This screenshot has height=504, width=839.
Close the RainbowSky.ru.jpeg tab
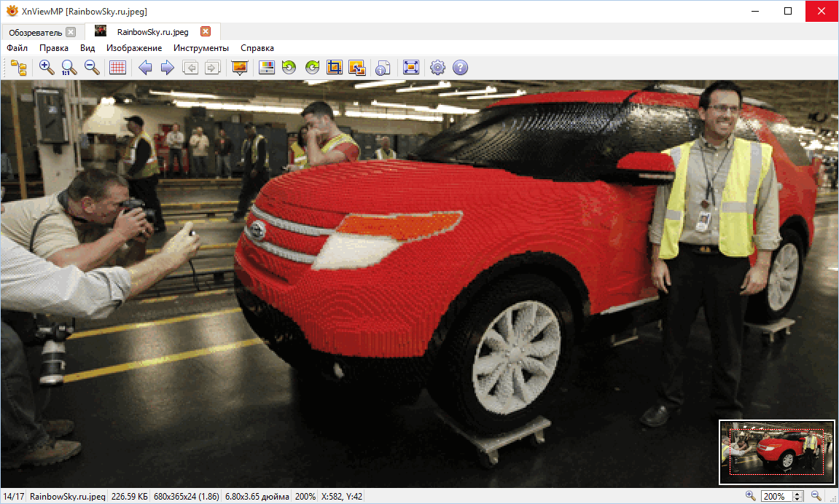point(206,31)
